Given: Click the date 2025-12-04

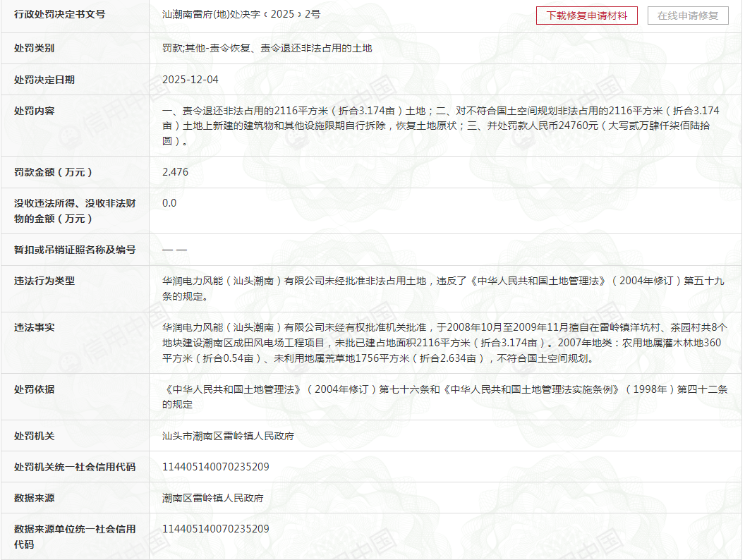Looking at the screenshot, I should pyautogui.click(x=190, y=80).
